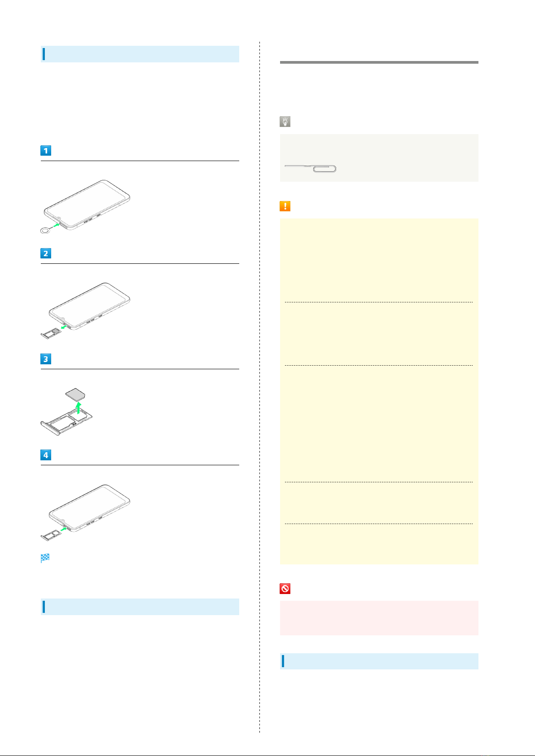
Task: Click the step 3 number badge
Action: click(x=46, y=359)
